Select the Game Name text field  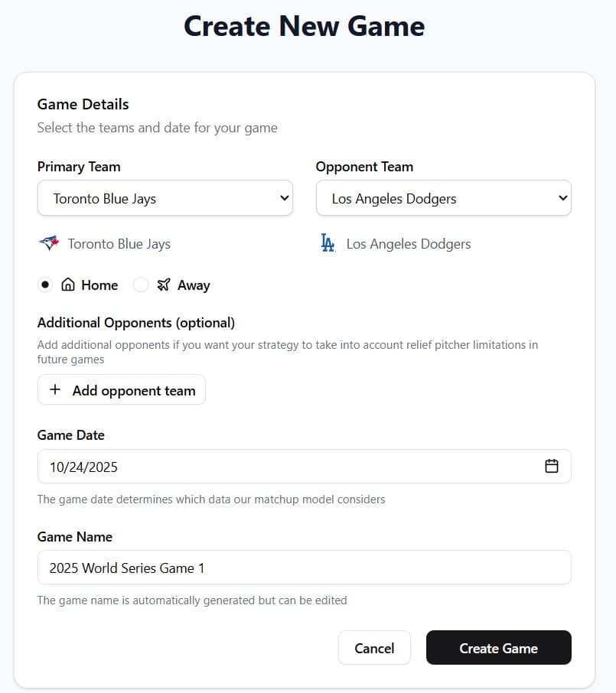point(304,568)
